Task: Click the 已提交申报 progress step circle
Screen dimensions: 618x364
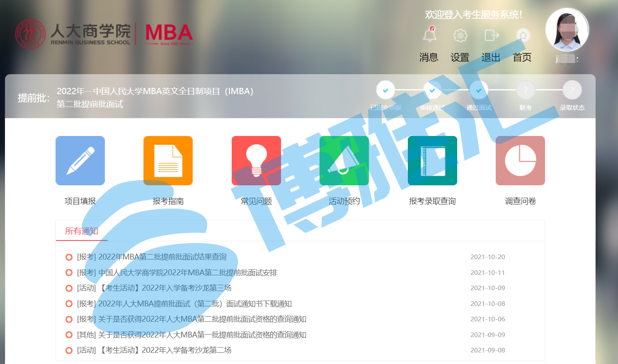Action: tap(385, 90)
